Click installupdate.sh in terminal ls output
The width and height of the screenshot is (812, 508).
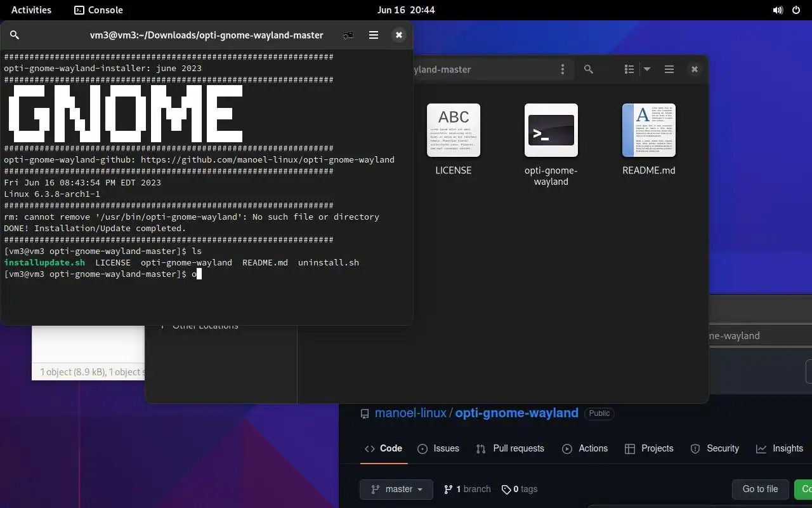44,262
